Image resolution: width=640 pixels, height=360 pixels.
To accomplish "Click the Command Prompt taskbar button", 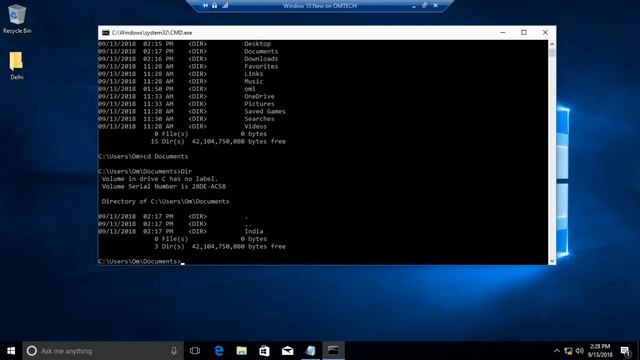I will click(333, 351).
